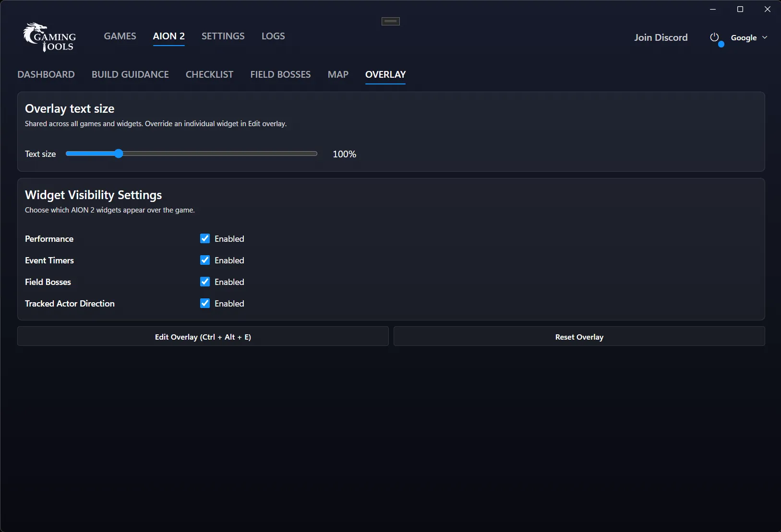
Task: Click the power icon beside Google
Action: [x=714, y=37]
